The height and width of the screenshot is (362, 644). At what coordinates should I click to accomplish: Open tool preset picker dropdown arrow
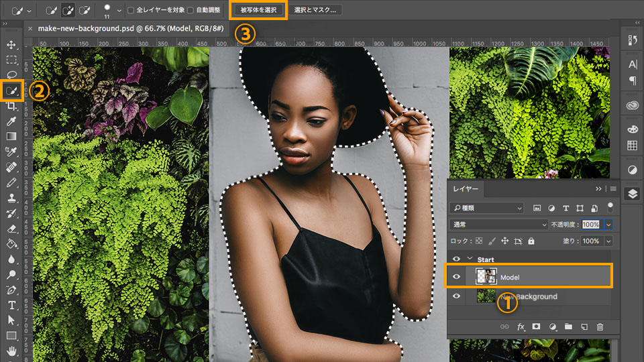click(29, 11)
